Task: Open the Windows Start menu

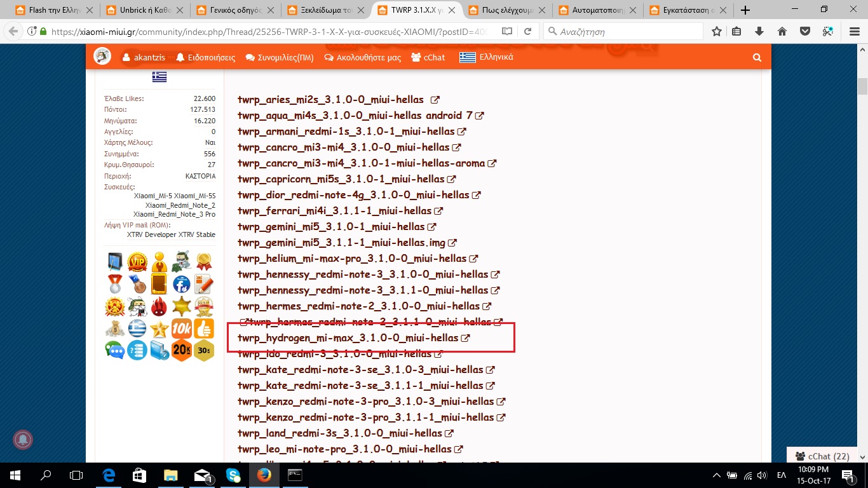Action: (15, 475)
